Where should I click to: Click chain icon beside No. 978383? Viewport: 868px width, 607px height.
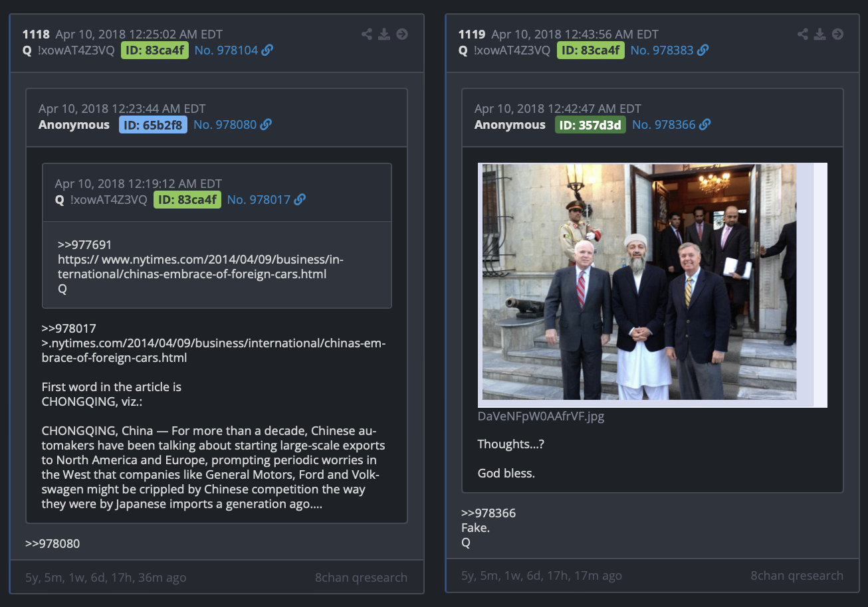[703, 50]
